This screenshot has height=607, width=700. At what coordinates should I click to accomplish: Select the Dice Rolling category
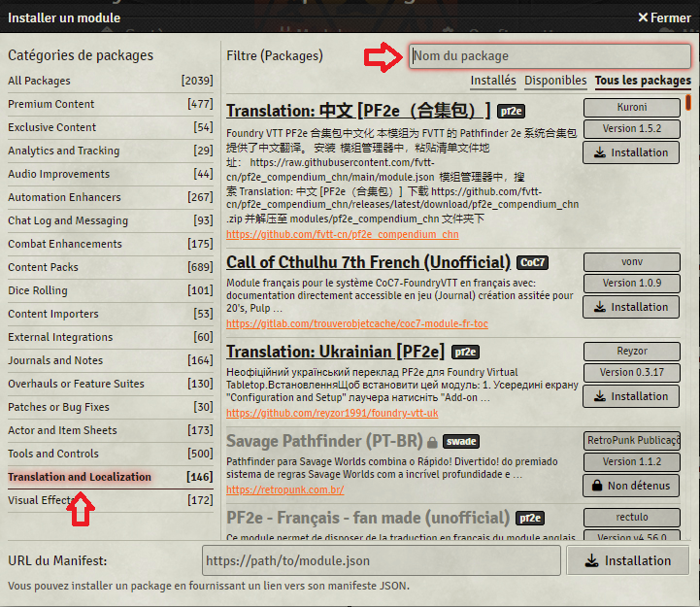38,290
